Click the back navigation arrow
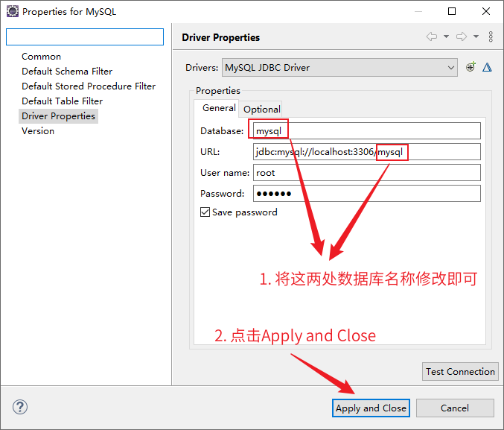 (432, 37)
